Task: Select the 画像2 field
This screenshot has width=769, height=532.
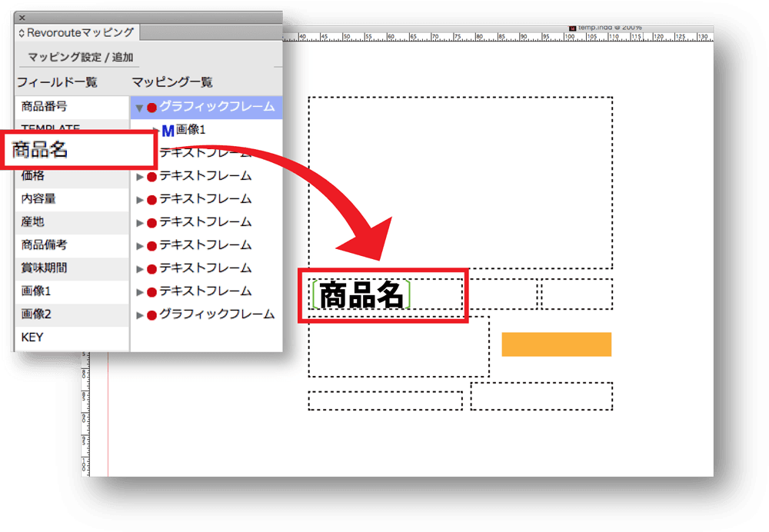Action: [x=72, y=314]
